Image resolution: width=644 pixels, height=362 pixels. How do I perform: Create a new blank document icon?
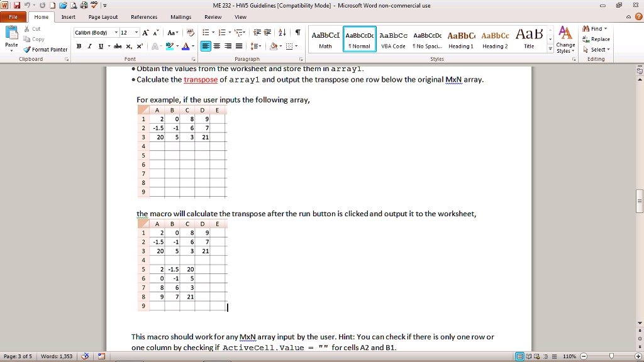click(x=53, y=5)
